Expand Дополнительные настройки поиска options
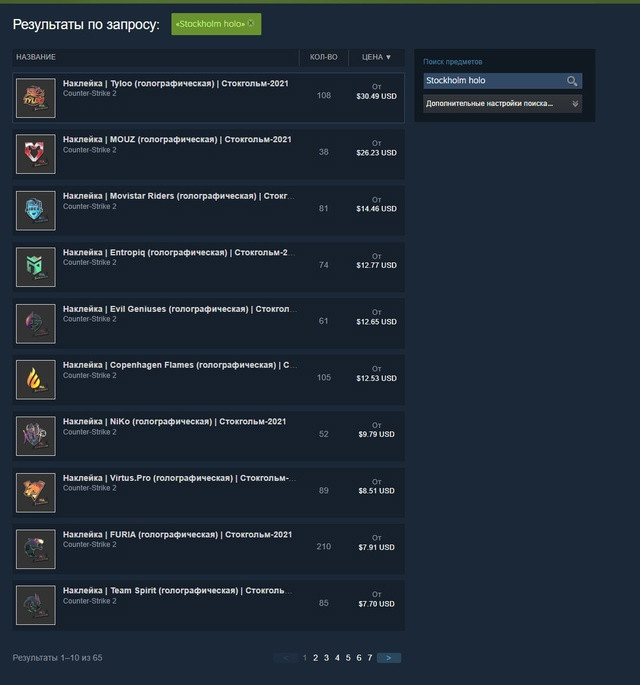 pos(502,104)
